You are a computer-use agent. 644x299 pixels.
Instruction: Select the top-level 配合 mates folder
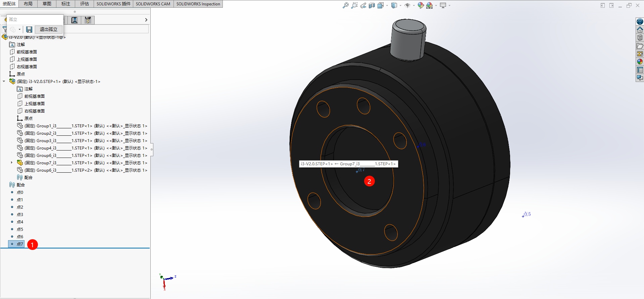[17, 185]
